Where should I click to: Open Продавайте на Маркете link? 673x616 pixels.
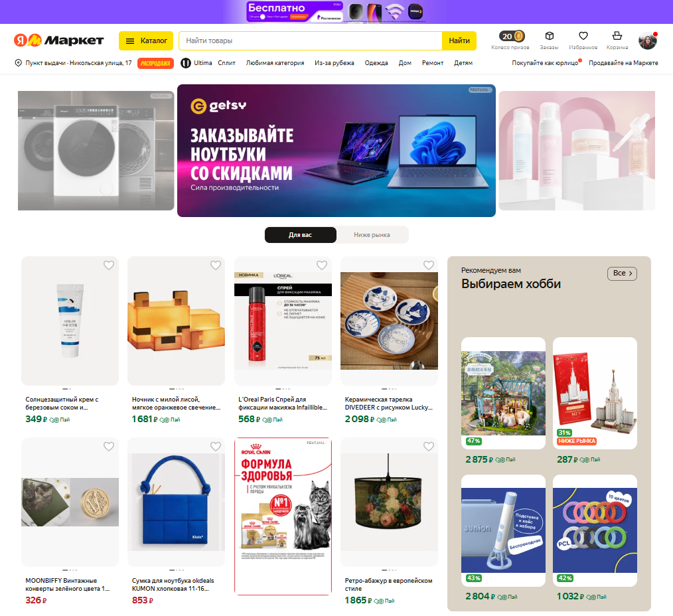coord(623,63)
